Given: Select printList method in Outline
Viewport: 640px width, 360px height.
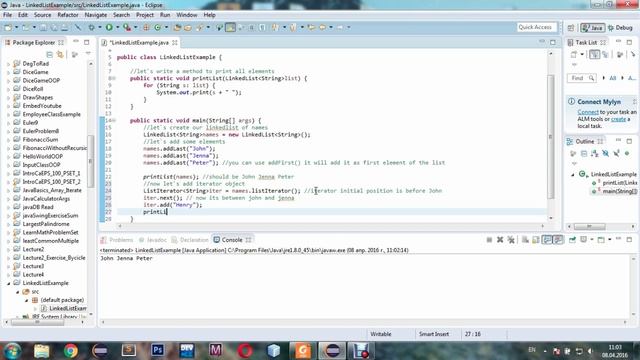Looking at the screenshot, I should click(614, 183).
